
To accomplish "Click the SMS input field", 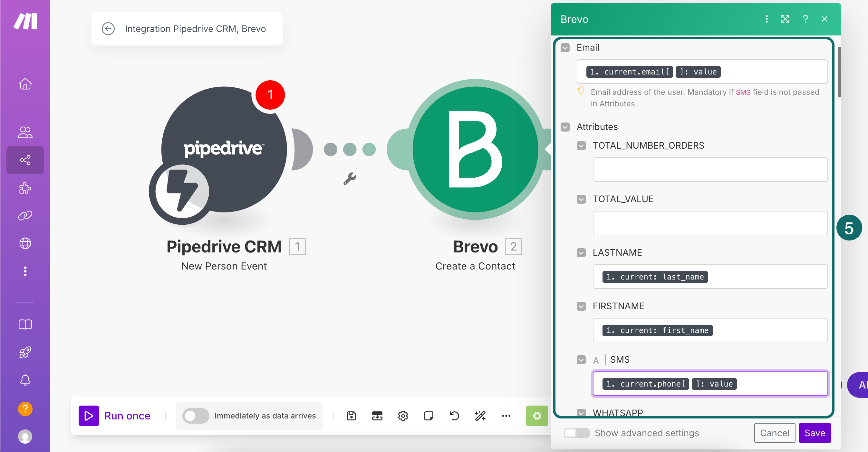I will pos(710,384).
